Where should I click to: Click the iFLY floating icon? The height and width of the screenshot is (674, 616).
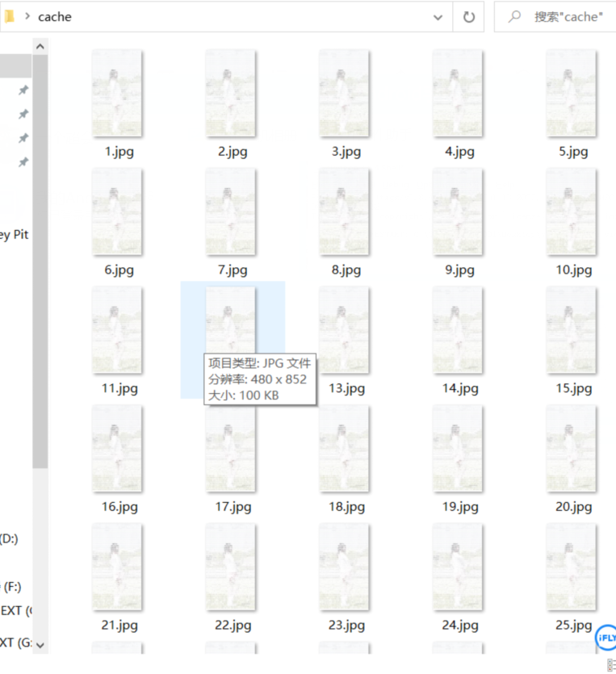tap(606, 638)
